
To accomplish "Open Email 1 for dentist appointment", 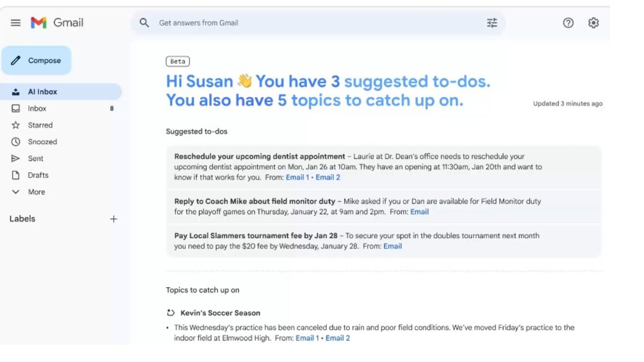I will (x=297, y=177).
